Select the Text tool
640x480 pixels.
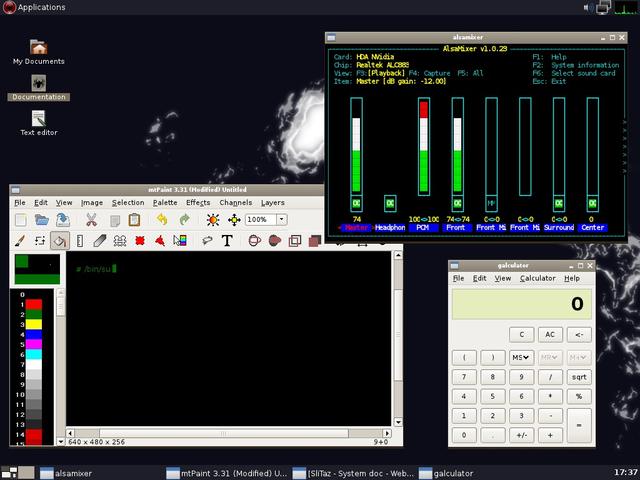[227, 241]
